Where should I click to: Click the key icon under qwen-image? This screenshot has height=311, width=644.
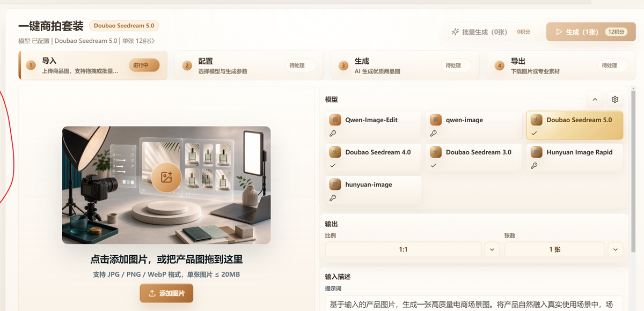[x=433, y=134]
